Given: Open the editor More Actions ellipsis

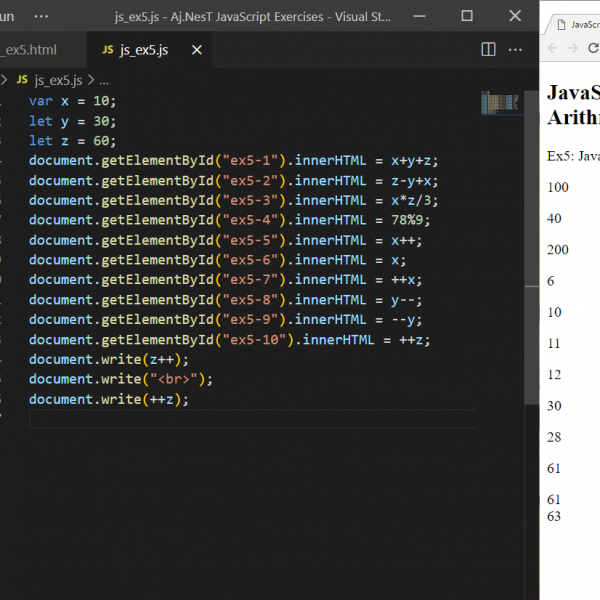Looking at the screenshot, I should pos(517,49).
